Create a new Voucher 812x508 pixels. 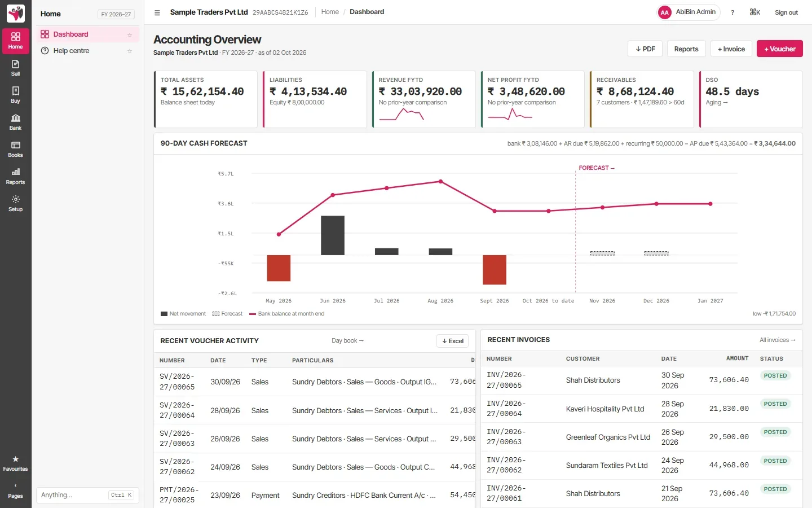coord(780,49)
